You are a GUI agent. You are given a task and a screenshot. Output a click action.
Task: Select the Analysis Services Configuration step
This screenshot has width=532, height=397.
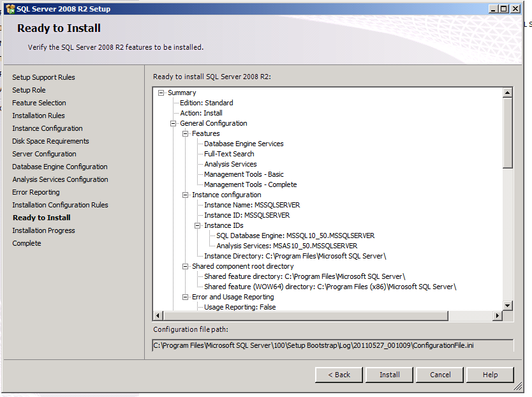click(60, 179)
